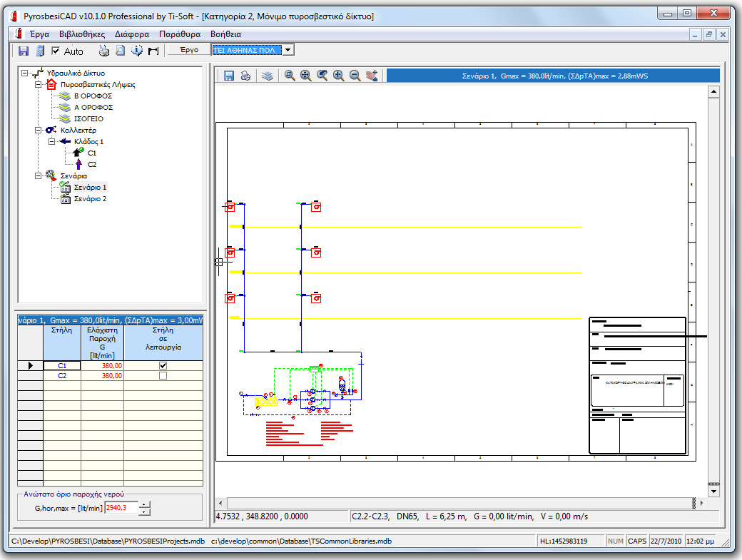Click the Print icon on main toolbar
The image size is (742, 560).
103,51
